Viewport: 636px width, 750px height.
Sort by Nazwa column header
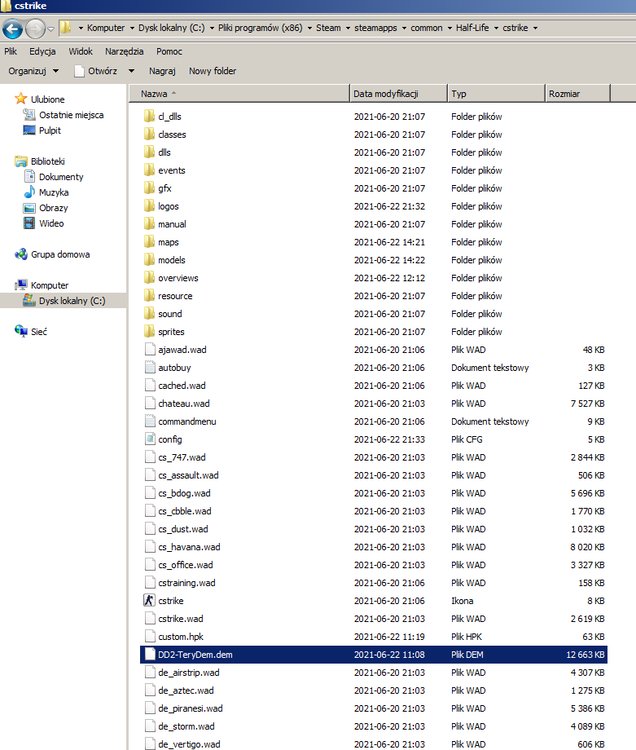point(240,94)
